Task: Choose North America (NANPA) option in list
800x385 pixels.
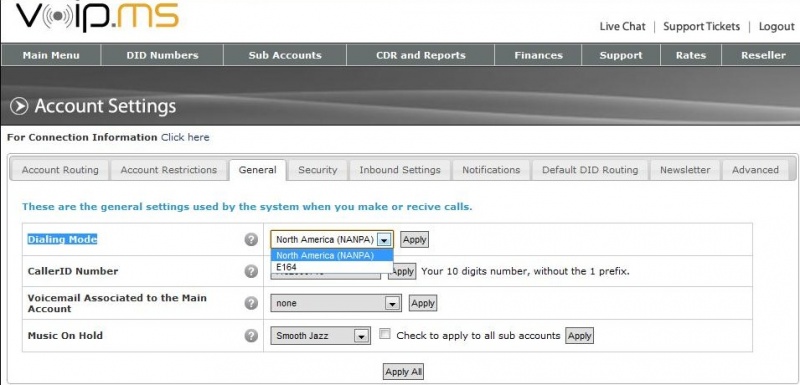Action: 332,255
